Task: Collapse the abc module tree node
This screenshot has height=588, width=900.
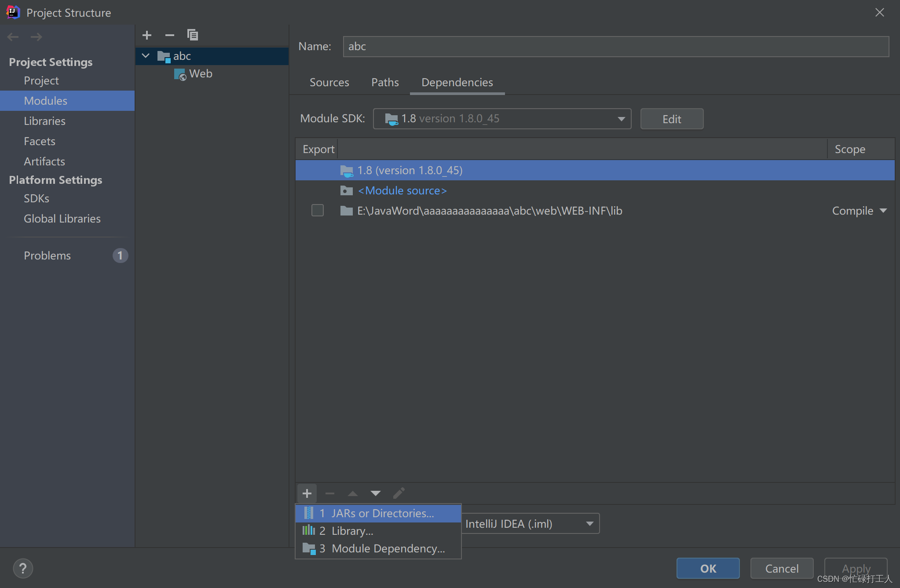Action: coord(146,56)
